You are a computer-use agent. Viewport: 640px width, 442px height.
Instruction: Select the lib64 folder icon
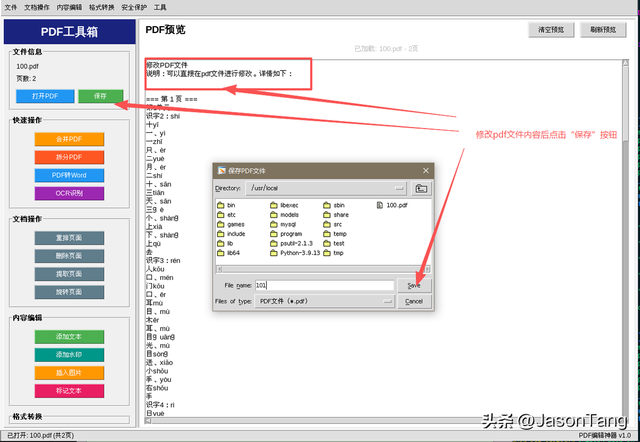(221, 253)
